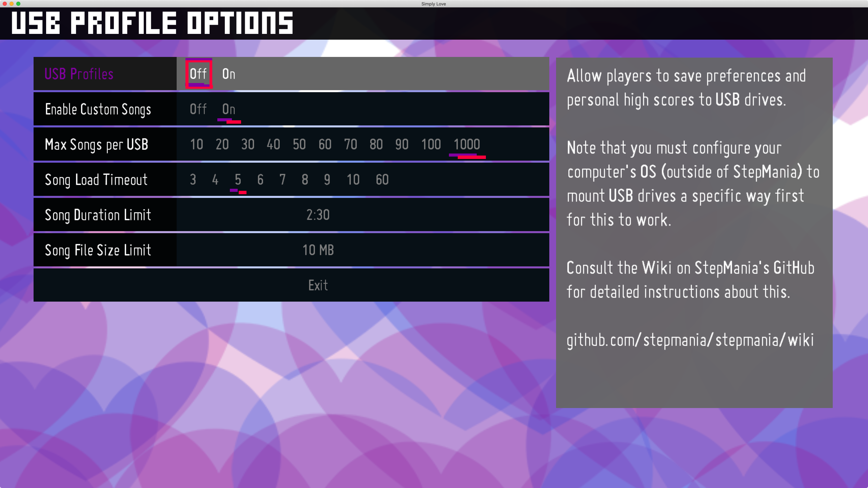Click Simply Love title bar menu
This screenshot has width=868, height=488.
(434, 4)
